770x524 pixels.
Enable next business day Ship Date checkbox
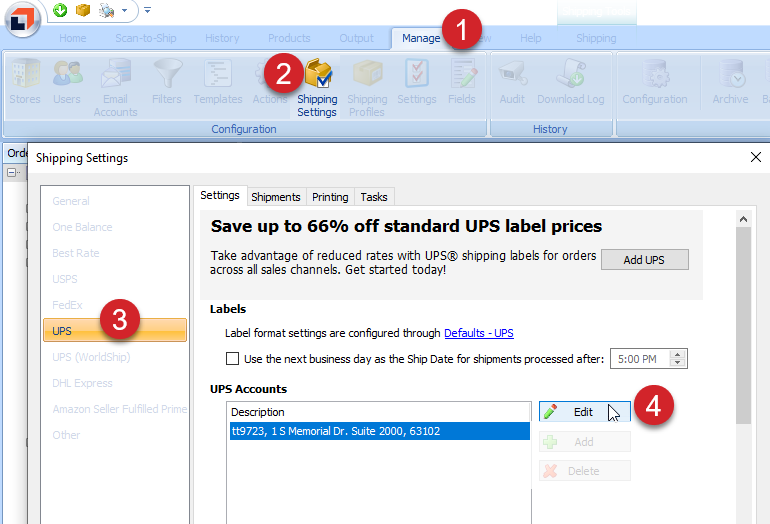(232, 359)
